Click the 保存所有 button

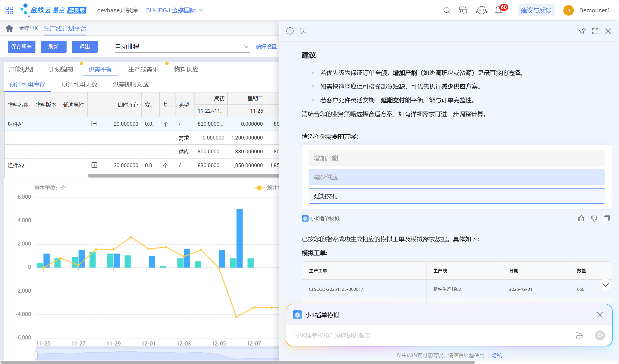[x=21, y=47]
